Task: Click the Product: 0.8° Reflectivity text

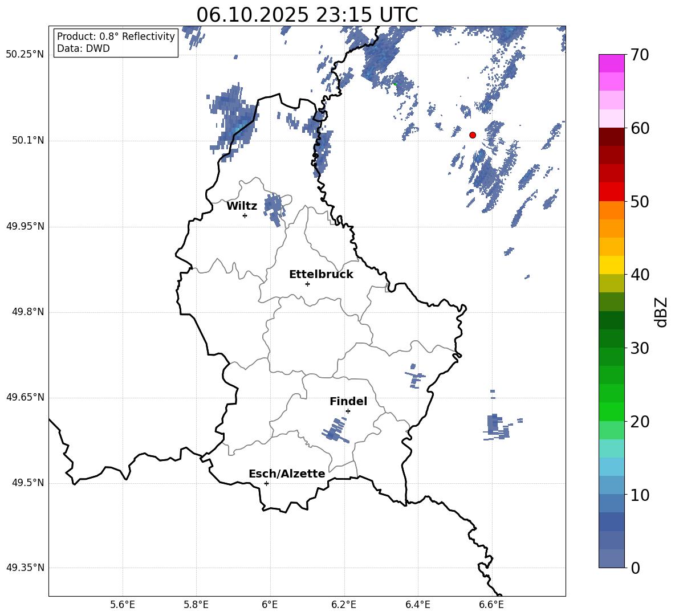Action: pos(116,36)
